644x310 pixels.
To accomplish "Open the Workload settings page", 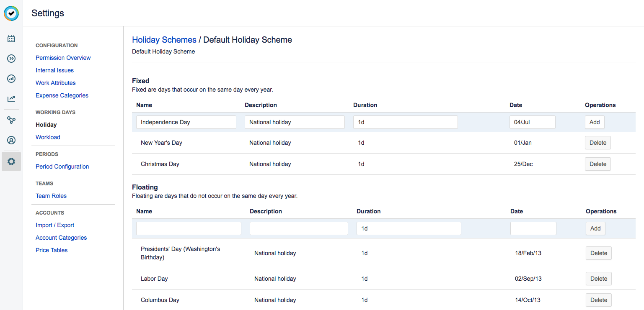I will (x=48, y=137).
